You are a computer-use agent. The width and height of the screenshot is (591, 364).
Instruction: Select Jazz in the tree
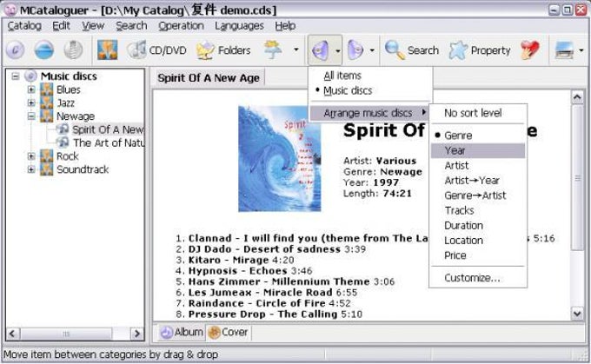(x=65, y=103)
